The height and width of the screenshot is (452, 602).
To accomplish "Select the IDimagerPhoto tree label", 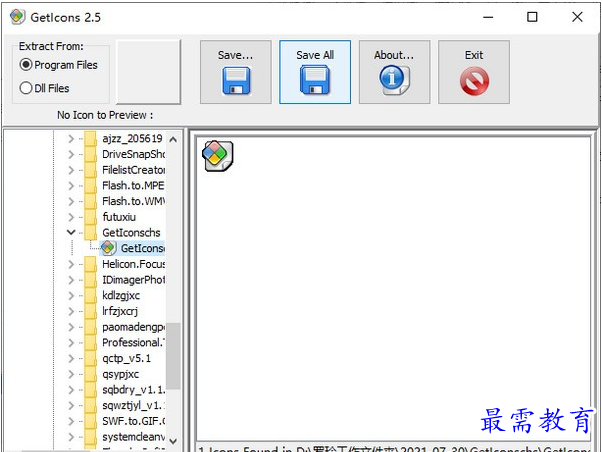I will point(134,280).
